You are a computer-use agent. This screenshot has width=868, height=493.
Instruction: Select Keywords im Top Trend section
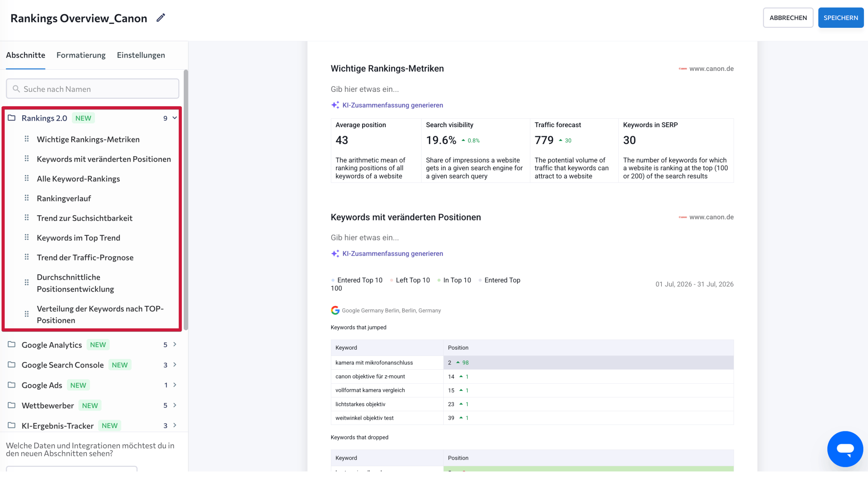point(78,238)
